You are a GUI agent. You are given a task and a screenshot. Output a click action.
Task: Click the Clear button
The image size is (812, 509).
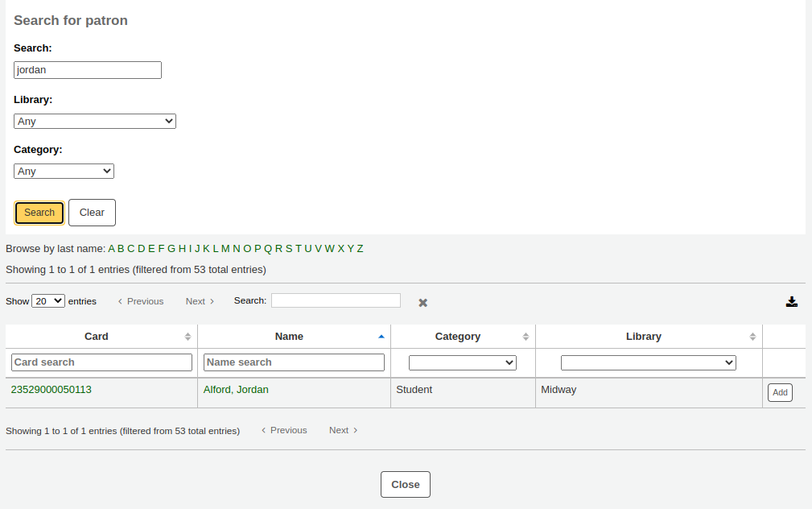[x=93, y=213]
